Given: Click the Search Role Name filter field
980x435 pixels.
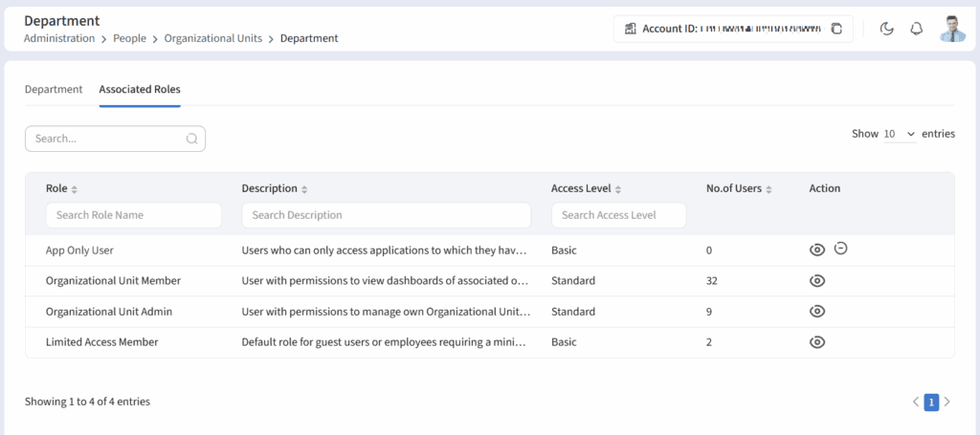Looking at the screenshot, I should pos(134,215).
